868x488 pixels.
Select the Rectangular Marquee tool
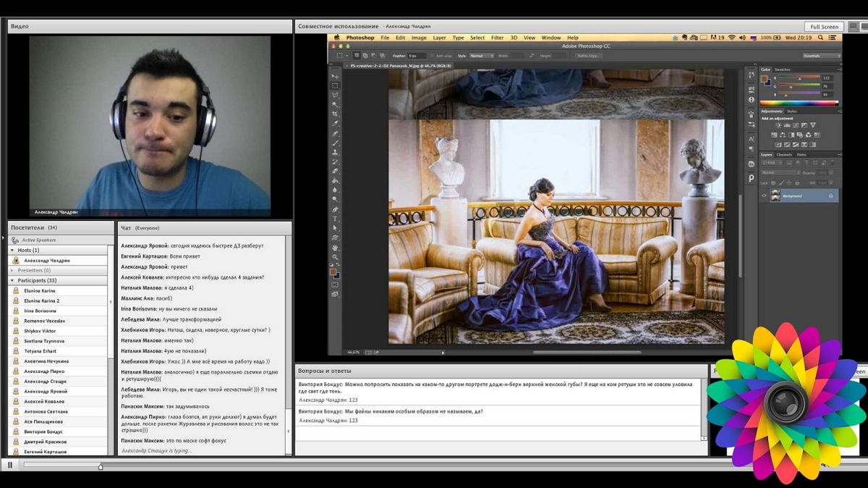click(335, 85)
